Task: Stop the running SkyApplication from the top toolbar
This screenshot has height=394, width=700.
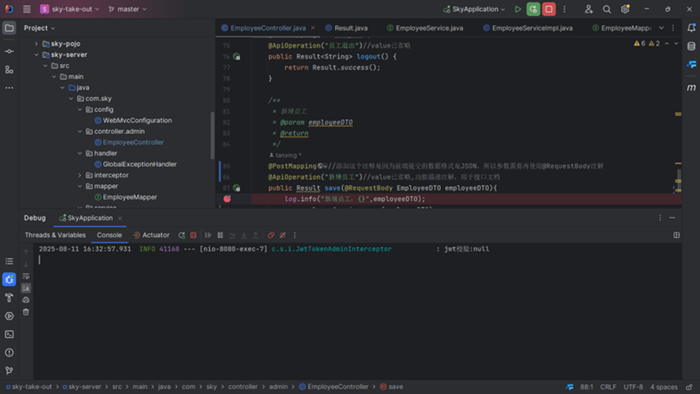Action: point(549,9)
